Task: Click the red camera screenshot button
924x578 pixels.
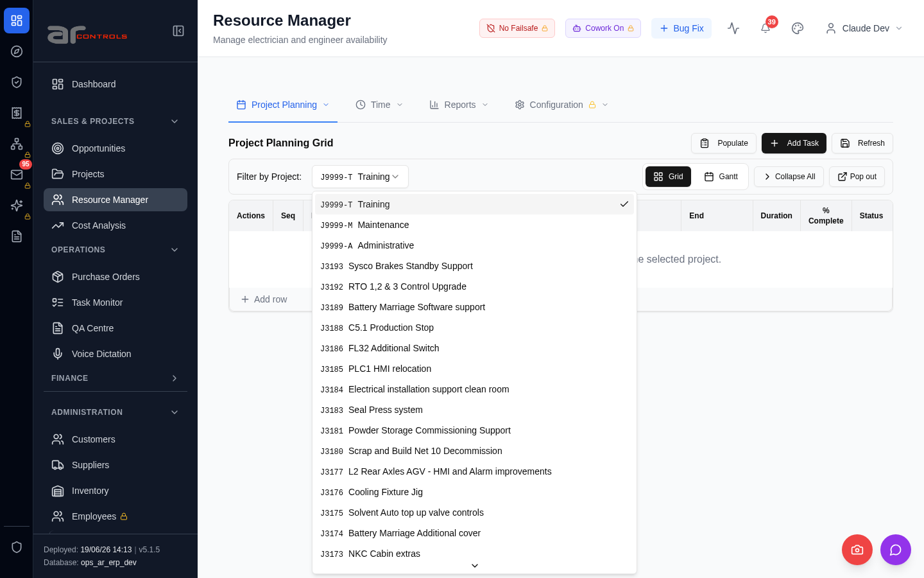Action: [857, 550]
